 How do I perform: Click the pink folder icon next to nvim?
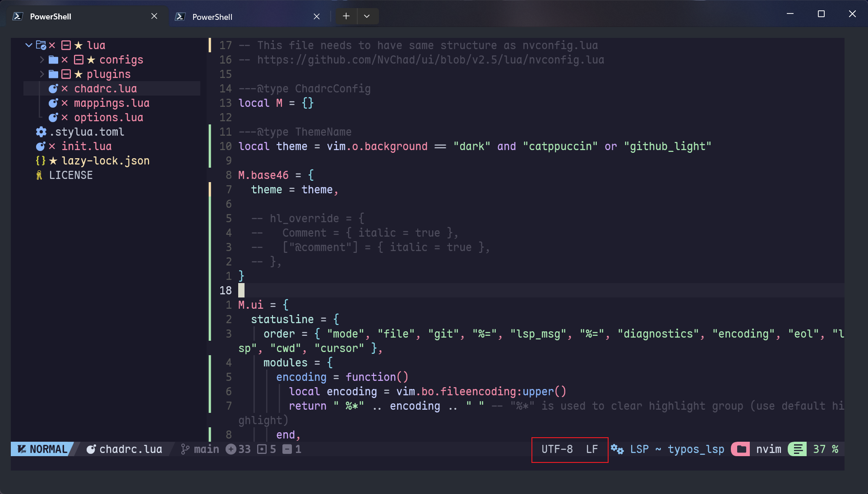tap(740, 449)
